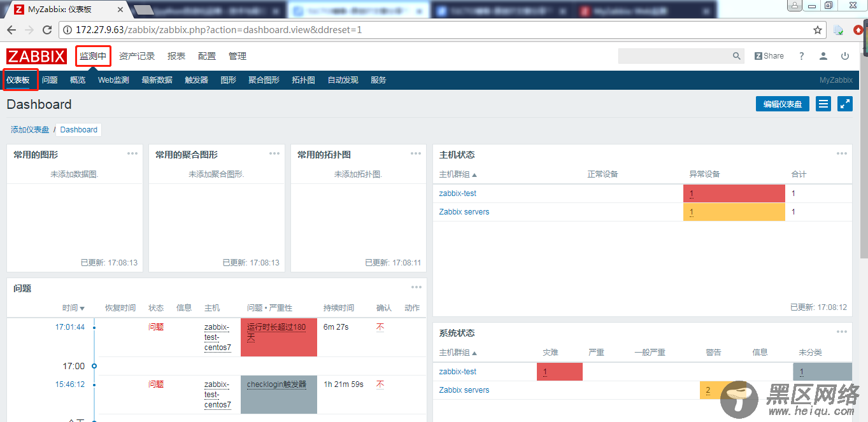Open options of 问题 widget
The width and height of the screenshot is (868, 422).
coord(416,287)
